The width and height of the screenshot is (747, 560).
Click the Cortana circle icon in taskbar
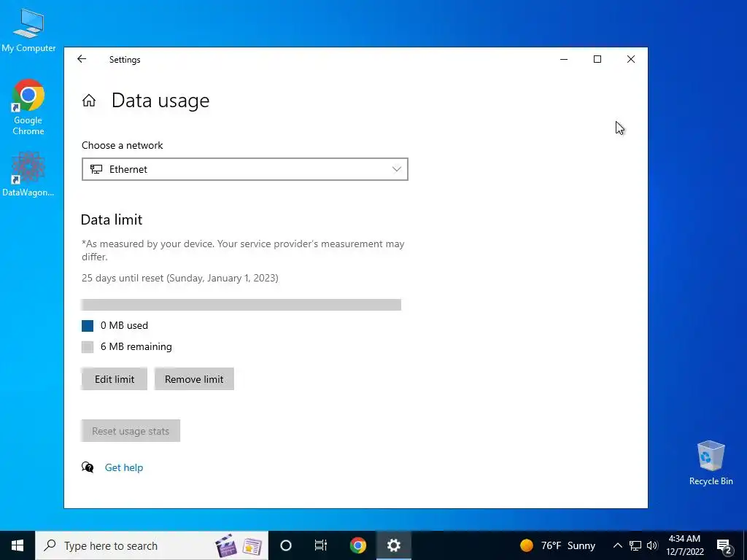click(286, 545)
